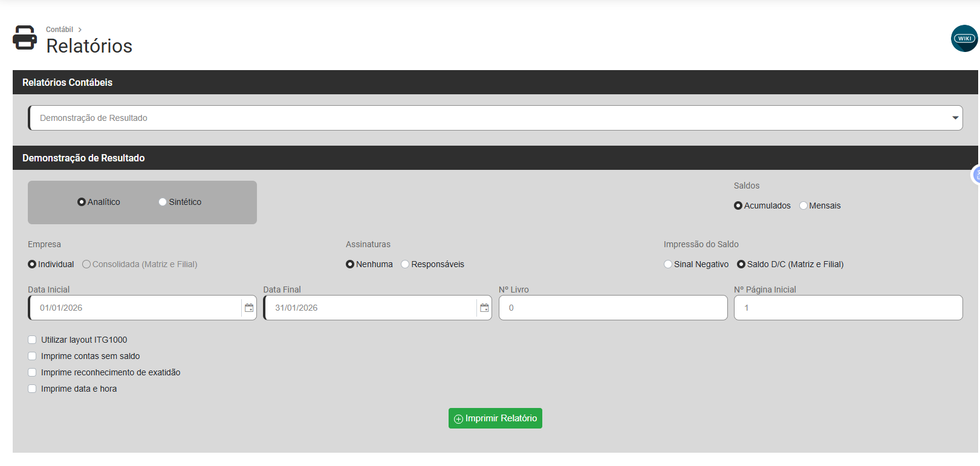Open the WIKI help icon

[x=964, y=38]
